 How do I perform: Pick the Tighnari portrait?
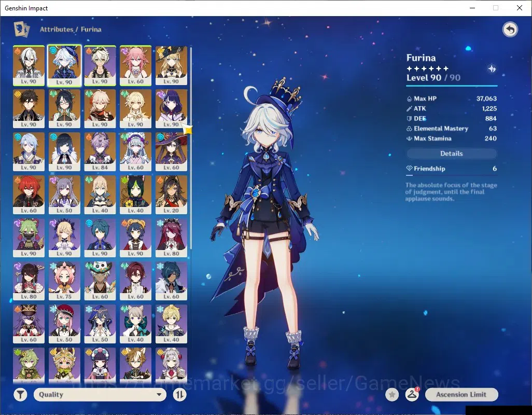[x=135, y=195]
